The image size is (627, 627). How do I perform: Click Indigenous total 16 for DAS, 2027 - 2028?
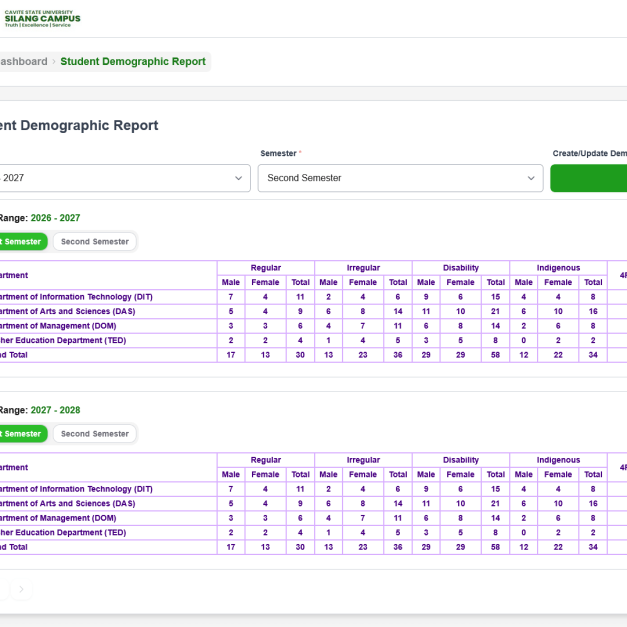[593, 503]
